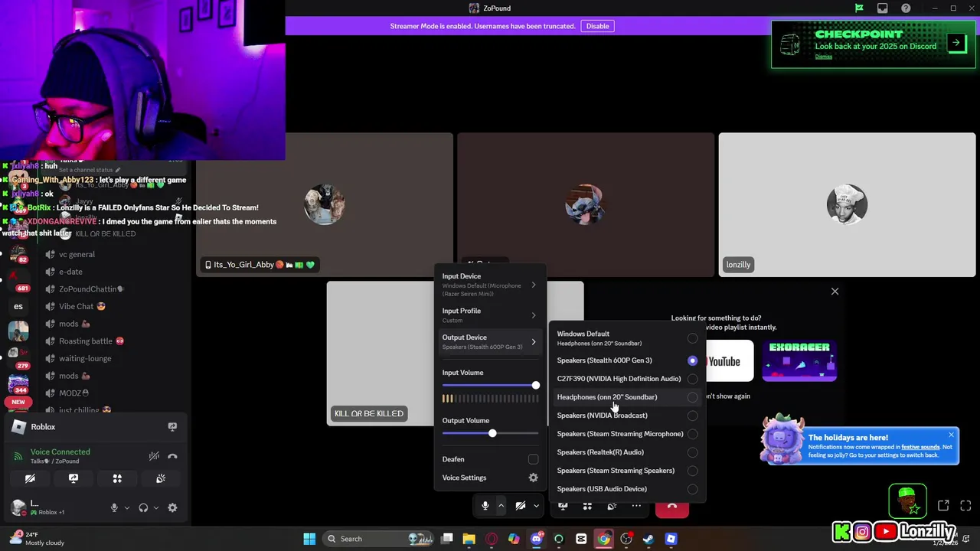Open Steam from the taskbar
980x551 pixels.
pyautogui.click(x=648, y=539)
